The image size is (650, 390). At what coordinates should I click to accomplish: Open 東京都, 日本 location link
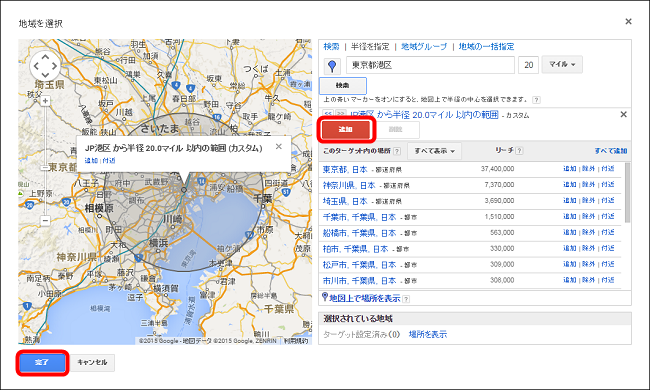tap(345, 169)
